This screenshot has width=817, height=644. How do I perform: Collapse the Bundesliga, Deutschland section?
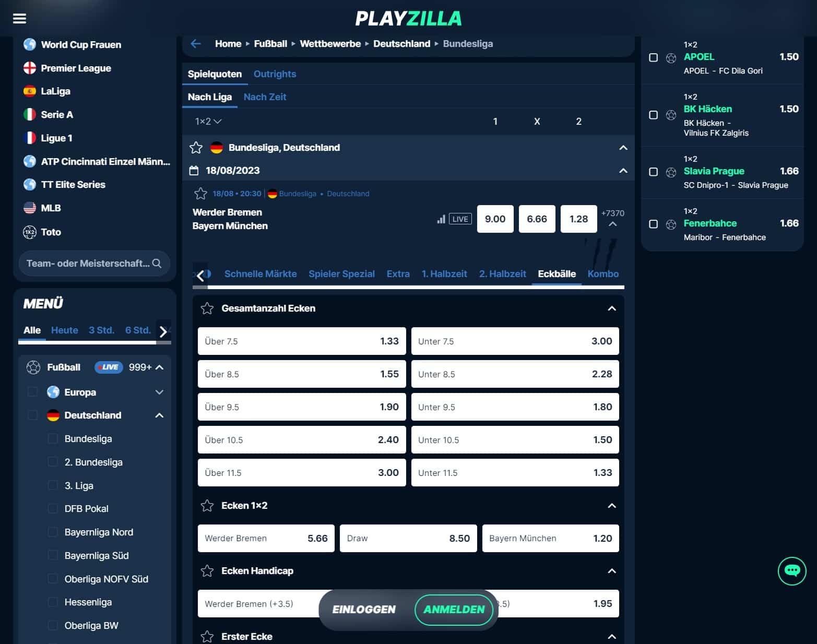(623, 148)
